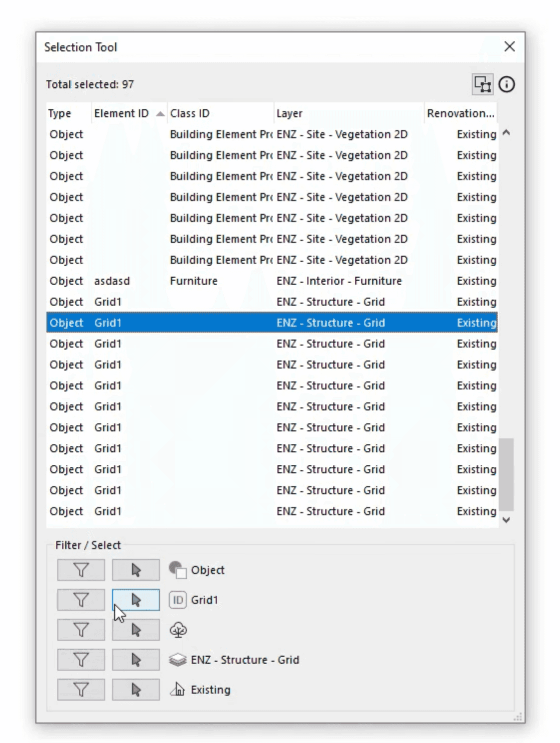
Task: Click the Select Similar elements icon
Action: tap(482, 84)
